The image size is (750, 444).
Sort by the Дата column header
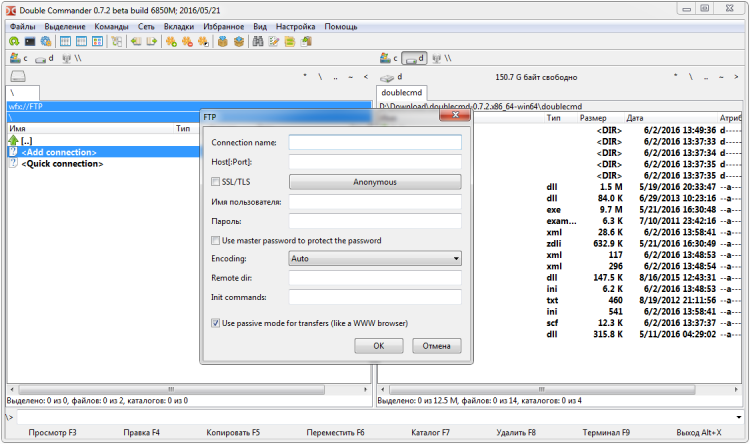pos(635,118)
